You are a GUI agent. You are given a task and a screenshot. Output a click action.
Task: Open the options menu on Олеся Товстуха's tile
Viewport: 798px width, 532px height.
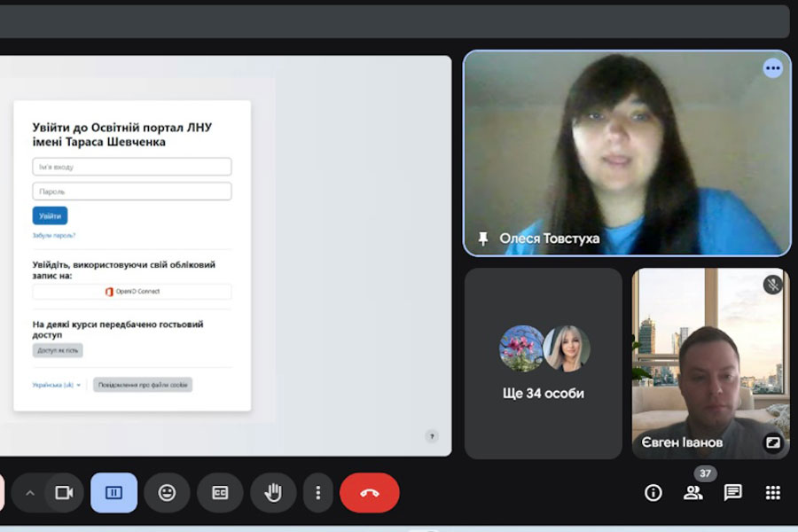point(772,68)
